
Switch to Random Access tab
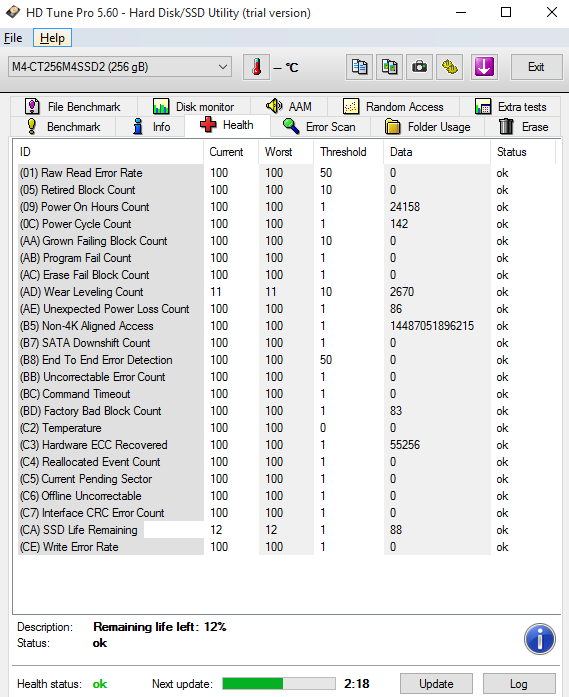tap(393, 107)
